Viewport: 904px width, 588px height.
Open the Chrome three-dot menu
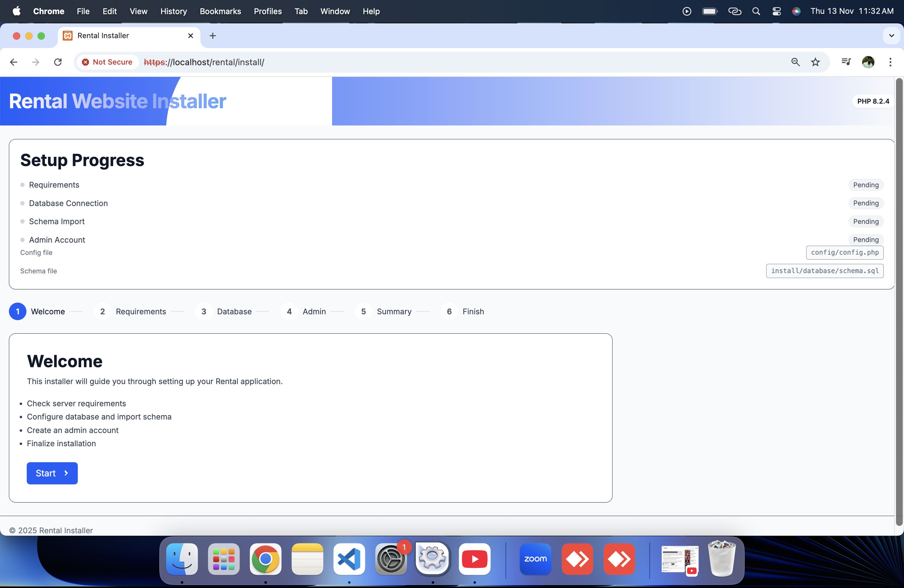pos(890,62)
